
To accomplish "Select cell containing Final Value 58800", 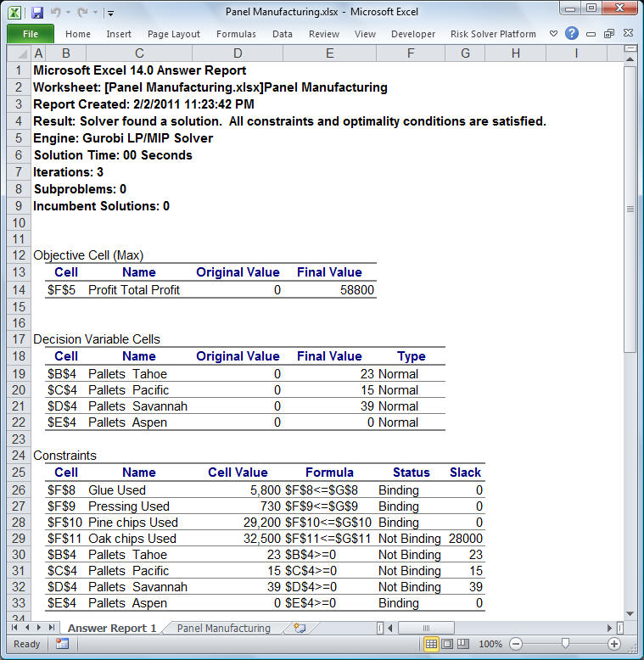I will click(x=329, y=290).
